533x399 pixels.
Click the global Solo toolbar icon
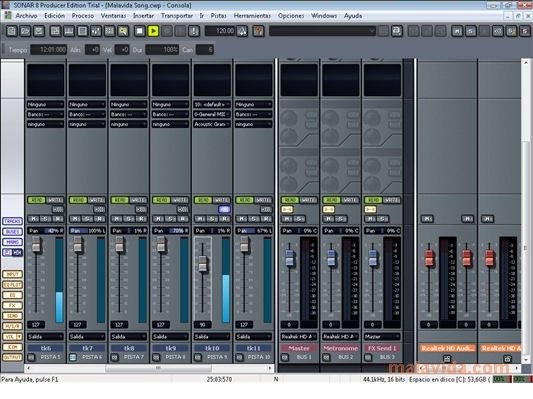tap(470, 31)
